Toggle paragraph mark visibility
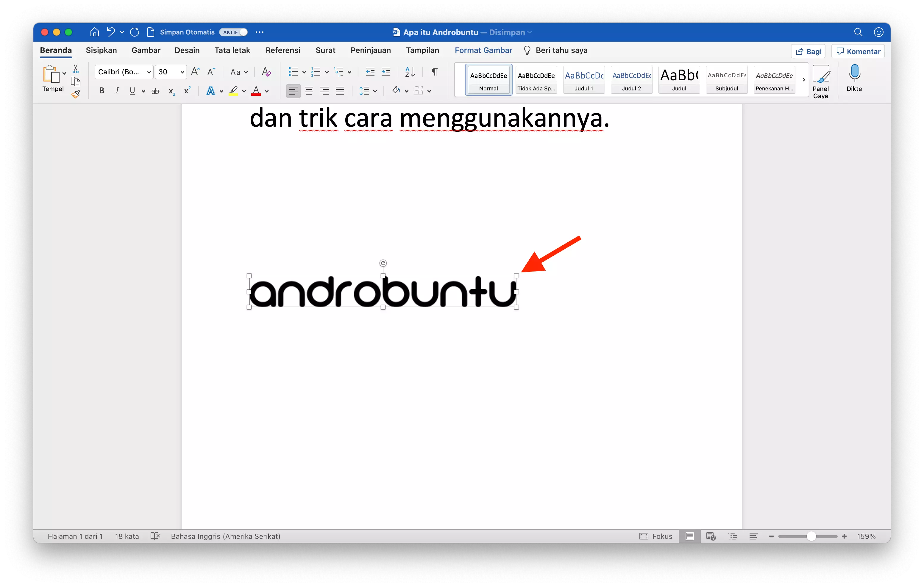Image resolution: width=924 pixels, height=587 pixels. point(434,72)
